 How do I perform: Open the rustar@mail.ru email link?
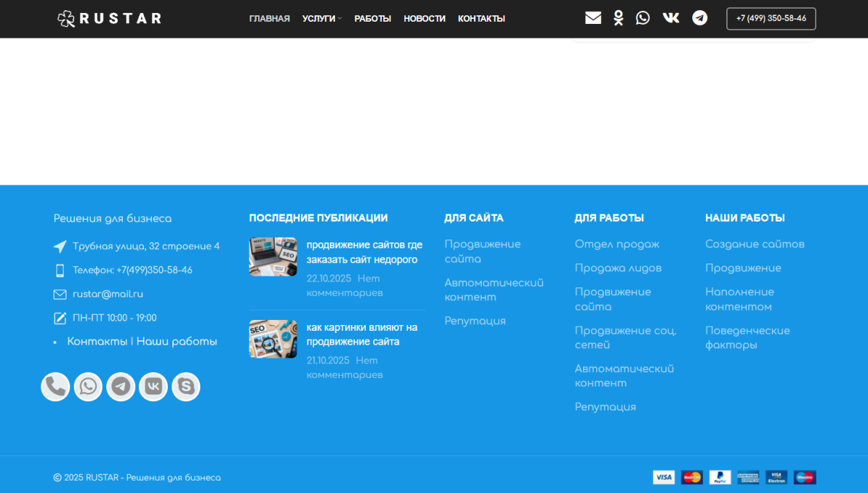[108, 294]
